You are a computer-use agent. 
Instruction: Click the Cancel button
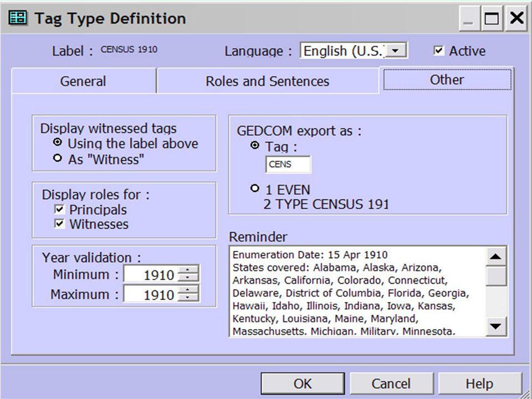(391, 383)
